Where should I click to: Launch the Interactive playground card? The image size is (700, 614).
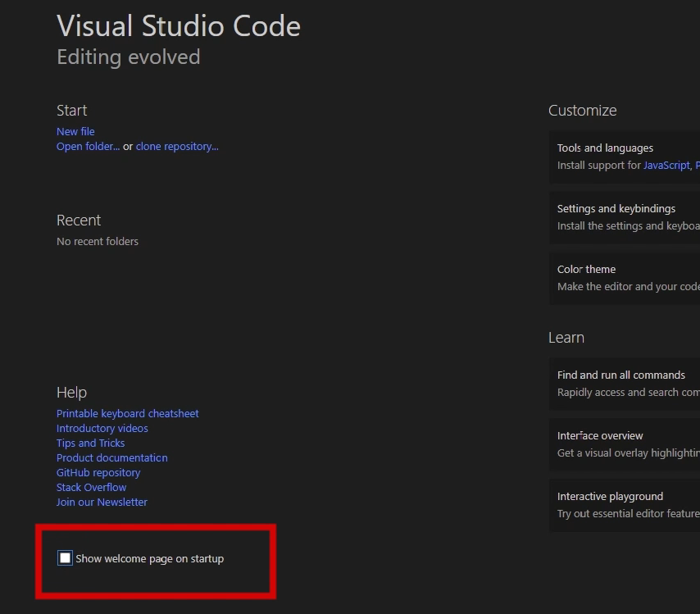pyautogui.click(x=624, y=505)
